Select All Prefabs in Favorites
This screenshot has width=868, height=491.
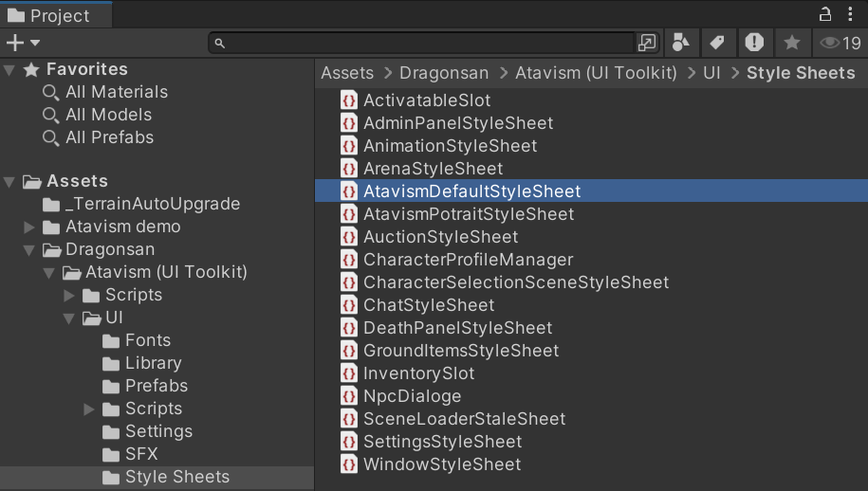point(109,137)
